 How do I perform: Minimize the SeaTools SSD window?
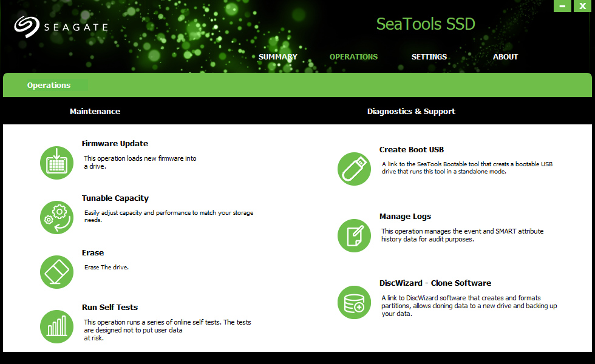coord(562,6)
